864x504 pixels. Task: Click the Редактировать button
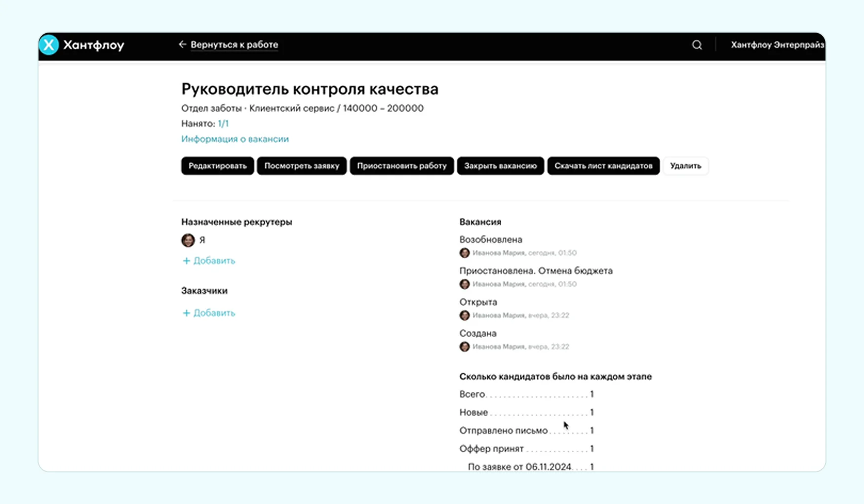pyautogui.click(x=218, y=166)
